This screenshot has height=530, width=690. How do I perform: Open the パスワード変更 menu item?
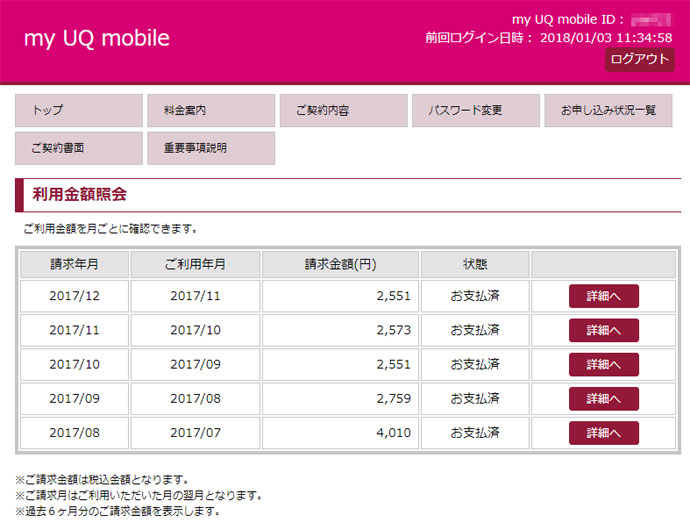[476, 110]
